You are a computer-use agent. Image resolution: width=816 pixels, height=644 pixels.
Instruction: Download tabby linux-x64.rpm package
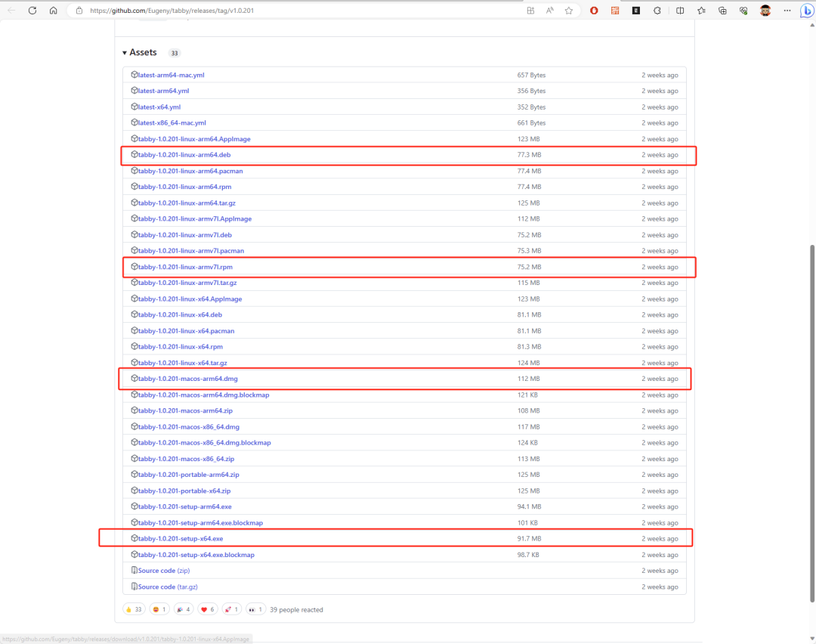click(180, 346)
